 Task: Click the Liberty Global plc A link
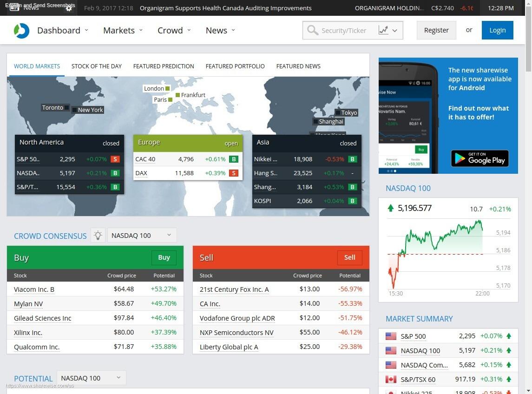229,347
